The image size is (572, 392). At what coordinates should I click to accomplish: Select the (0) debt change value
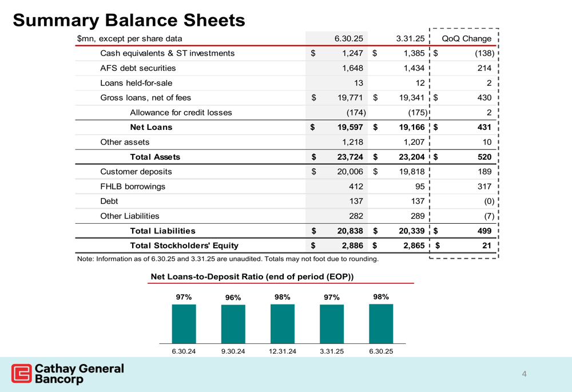tap(489, 201)
